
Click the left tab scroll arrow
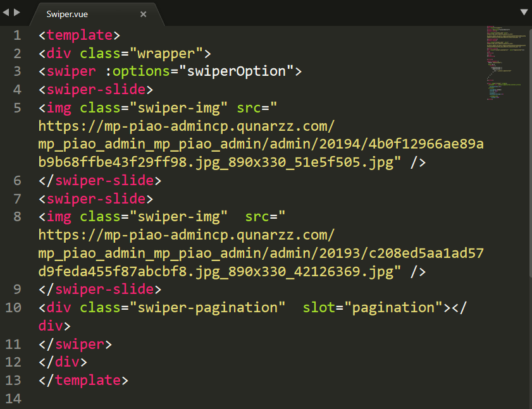(x=6, y=12)
